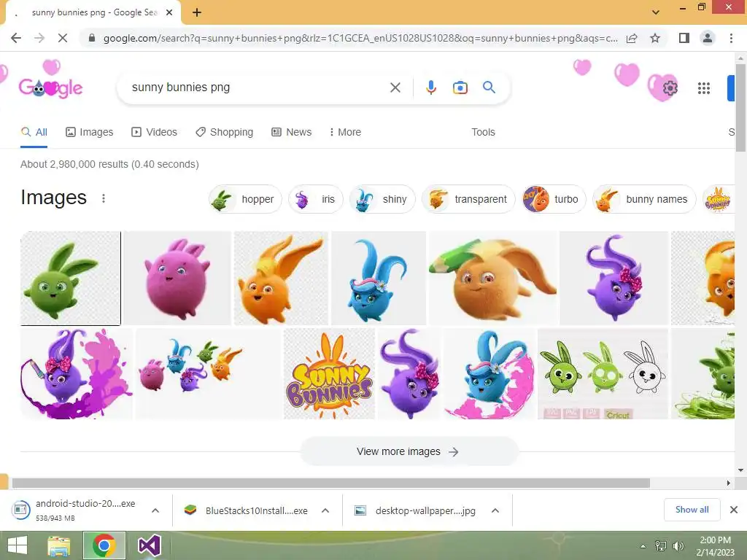The image size is (747, 560).
Task: Click in the search input field
Action: [258, 87]
